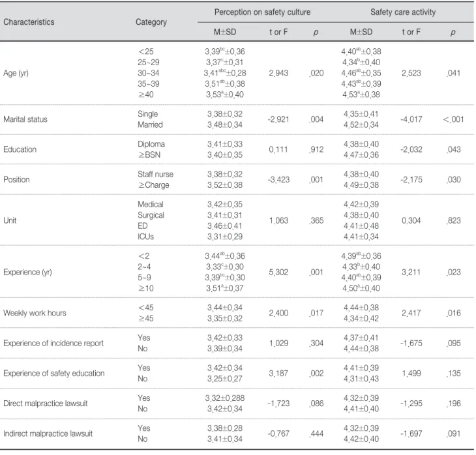Select the p value .823

point(453,220)
